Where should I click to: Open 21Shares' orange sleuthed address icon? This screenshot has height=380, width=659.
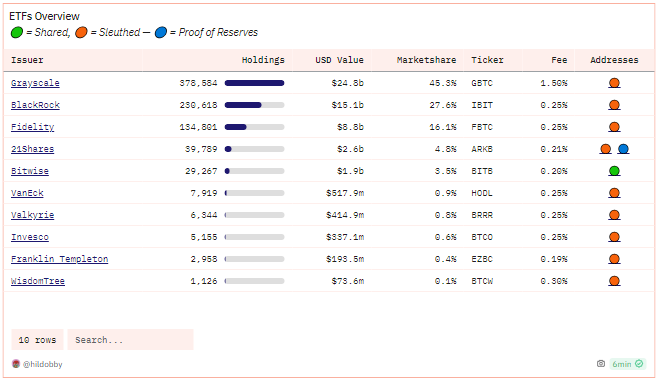click(605, 149)
